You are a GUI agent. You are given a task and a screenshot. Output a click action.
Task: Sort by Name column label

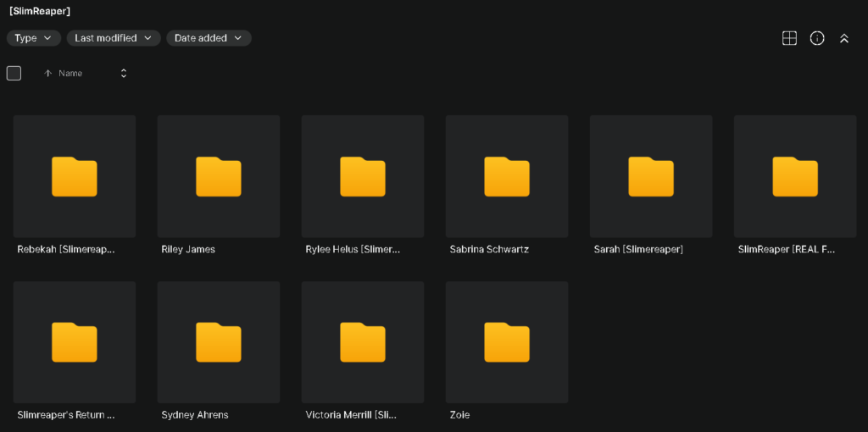point(70,73)
